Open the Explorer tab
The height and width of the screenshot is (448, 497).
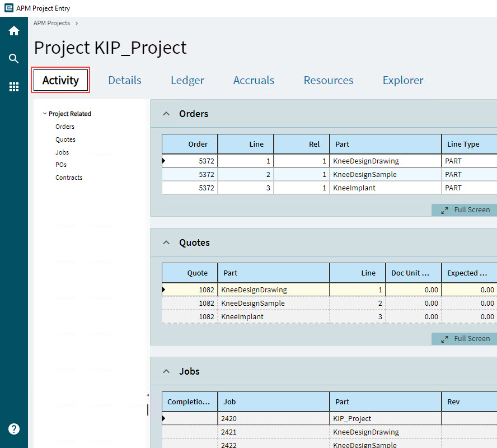coord(403,80)
